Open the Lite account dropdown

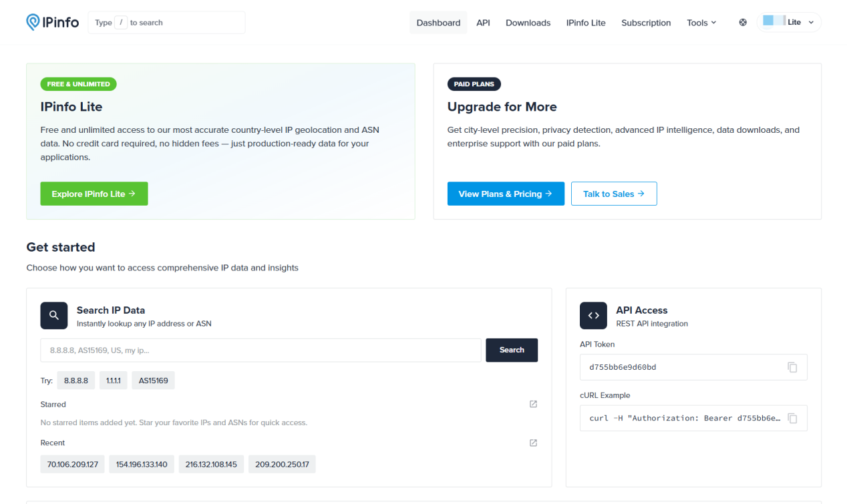[789, 22]
